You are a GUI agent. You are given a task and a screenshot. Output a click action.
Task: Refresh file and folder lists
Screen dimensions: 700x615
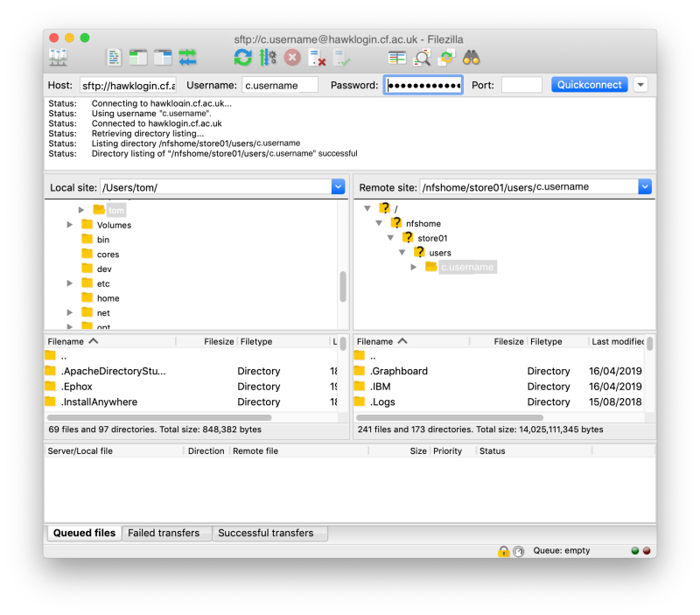click(243, 58)
